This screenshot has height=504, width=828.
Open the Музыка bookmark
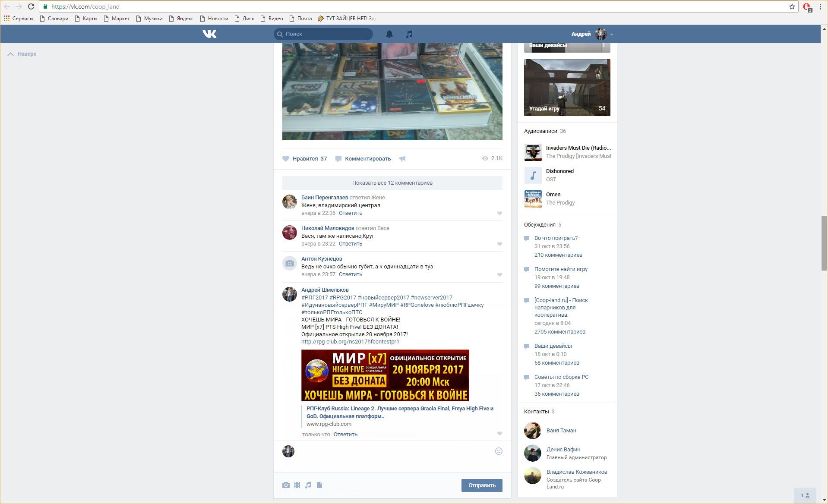(x=149, y=19)
